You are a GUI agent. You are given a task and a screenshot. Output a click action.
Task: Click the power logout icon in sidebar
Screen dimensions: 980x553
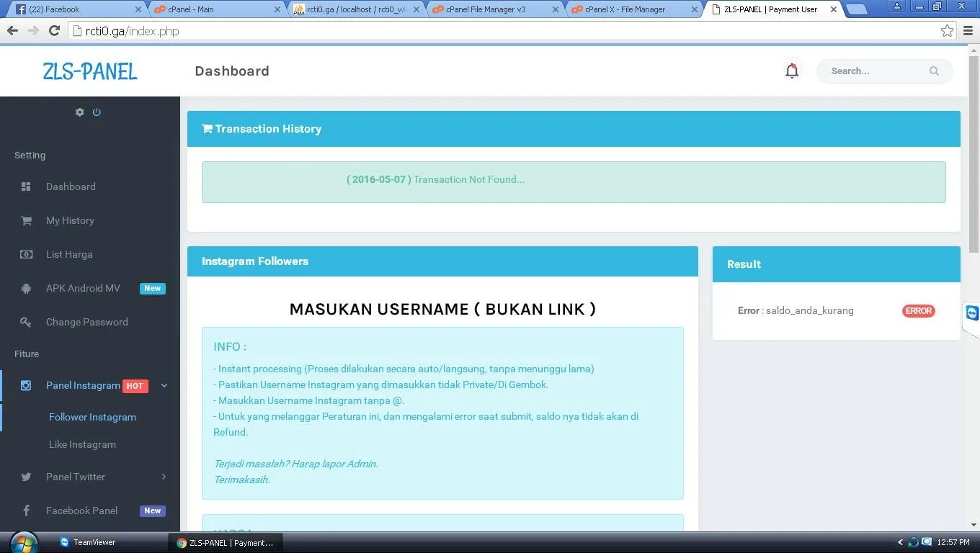click(97, 112)
